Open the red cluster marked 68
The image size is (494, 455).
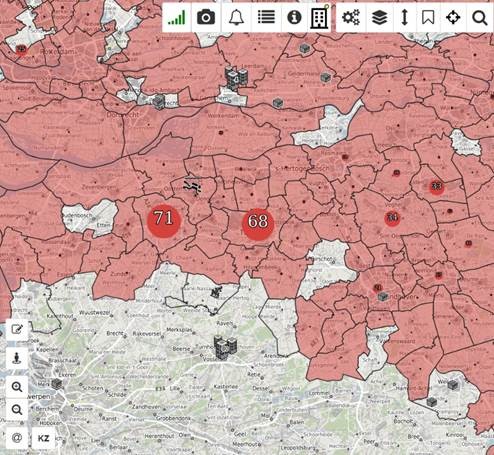pyautogui.click(x=258, y=224)
